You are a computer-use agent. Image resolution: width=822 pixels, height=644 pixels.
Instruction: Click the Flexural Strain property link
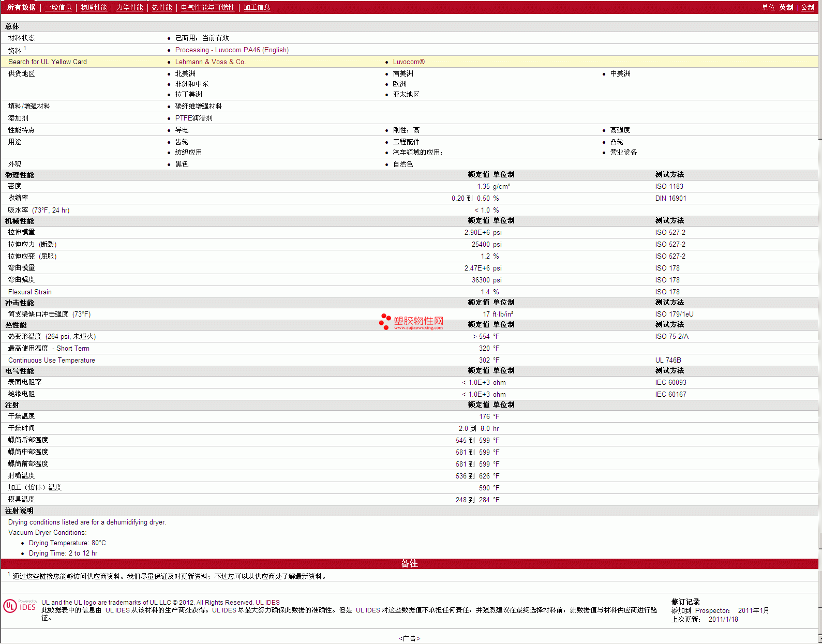pos(30,292)
